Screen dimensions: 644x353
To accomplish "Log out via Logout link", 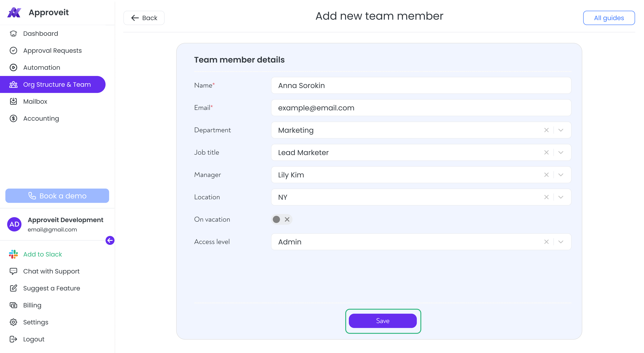I will 34,339.
